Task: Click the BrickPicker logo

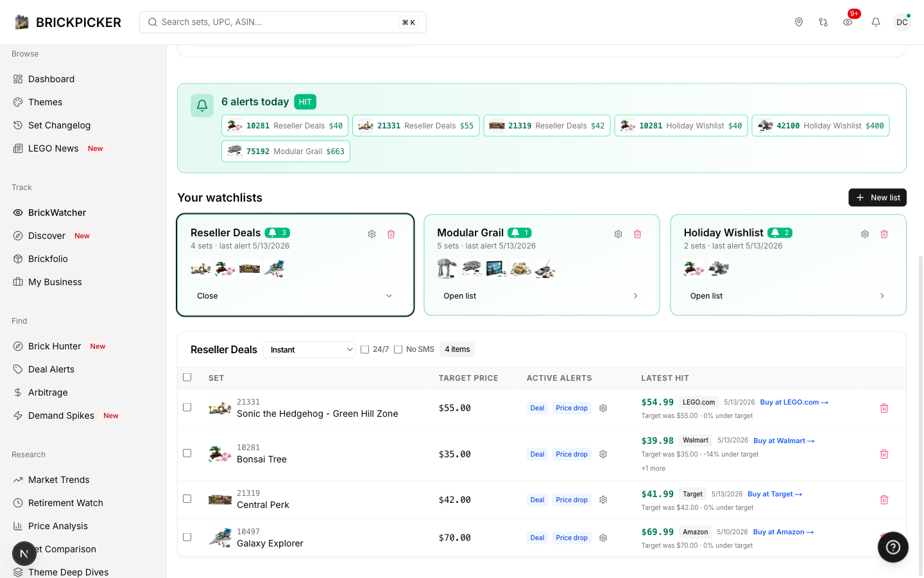Action: [x=68, y=22]
